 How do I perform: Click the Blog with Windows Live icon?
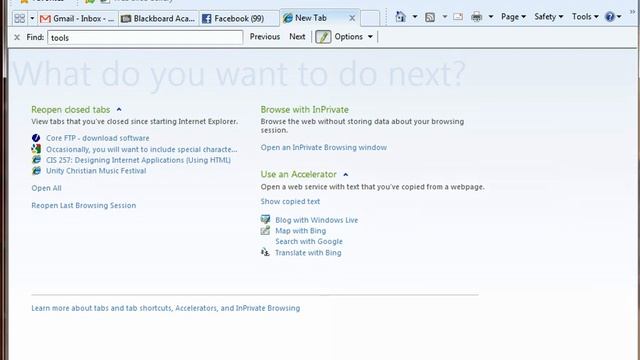coord(265,220)
